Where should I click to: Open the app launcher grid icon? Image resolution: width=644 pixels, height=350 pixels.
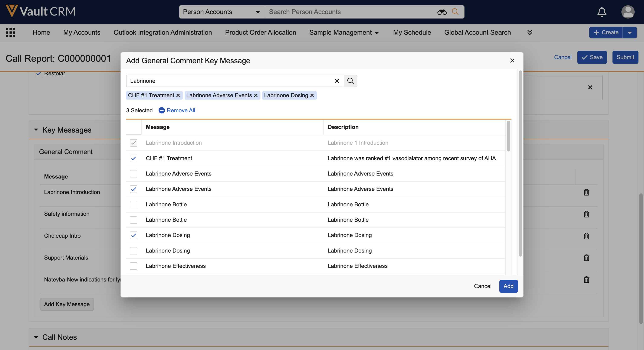click(x=10, y=33)
